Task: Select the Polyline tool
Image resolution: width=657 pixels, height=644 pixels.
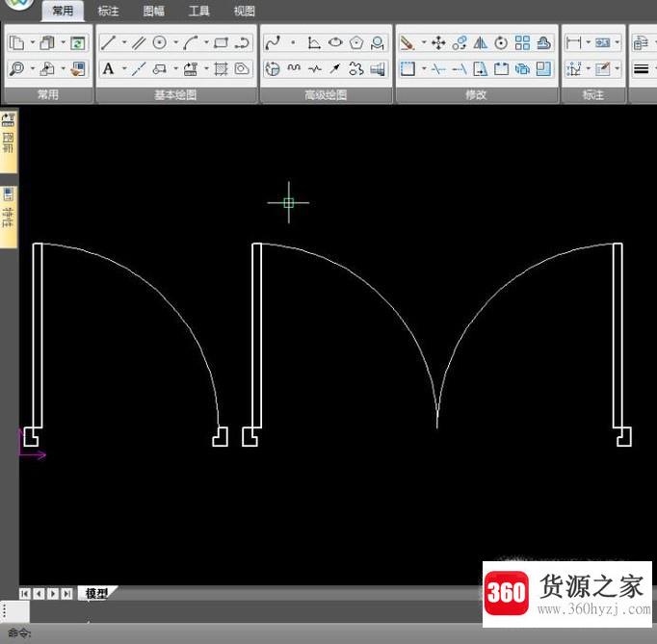Action: [x=242, y=42]
